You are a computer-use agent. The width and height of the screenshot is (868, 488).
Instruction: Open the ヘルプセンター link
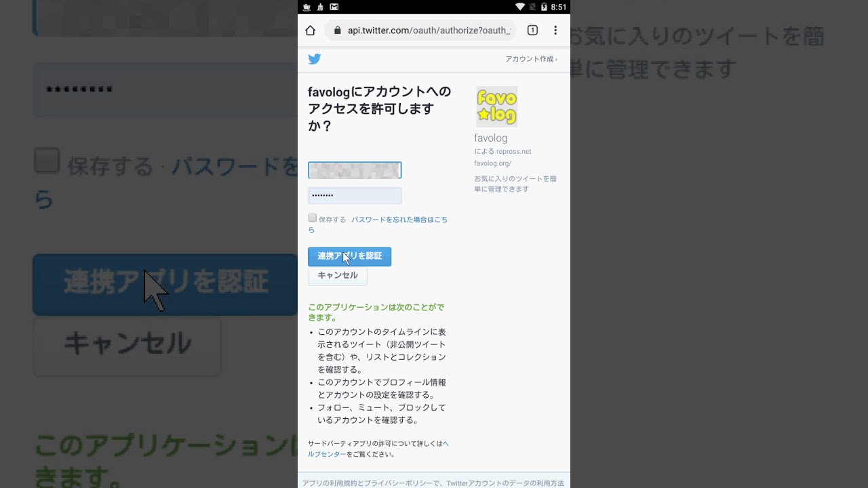pos(378,449)
